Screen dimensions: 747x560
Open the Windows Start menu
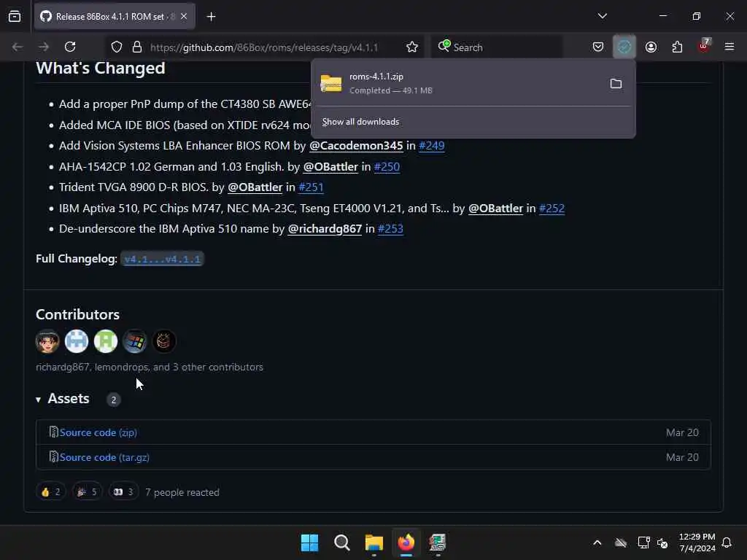[309, 542]
